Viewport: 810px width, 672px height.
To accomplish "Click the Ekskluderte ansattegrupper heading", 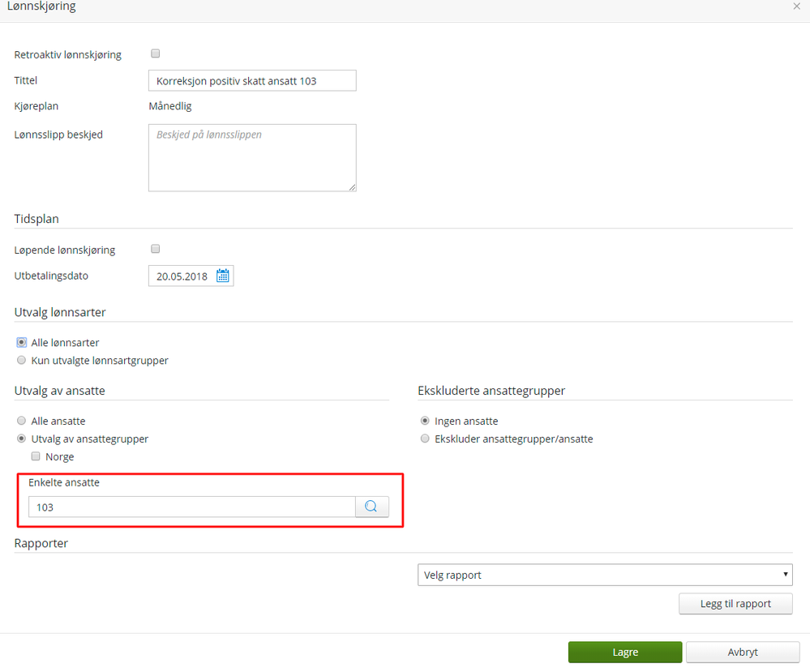I will click(x=491, y=391).
